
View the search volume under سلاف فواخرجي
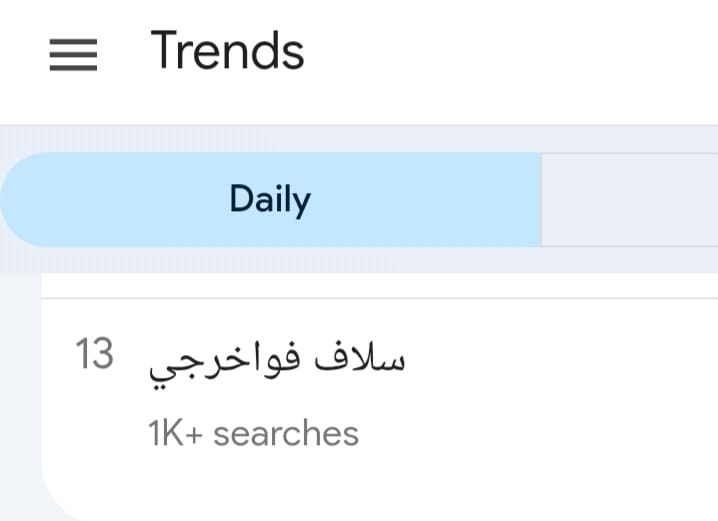point(253,434)
